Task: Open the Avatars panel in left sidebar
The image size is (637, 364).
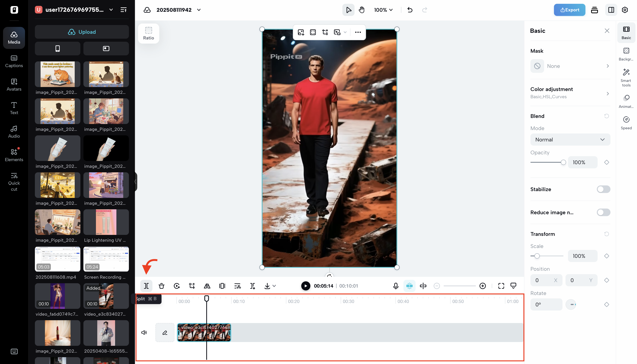Action: [x=14, y=85]
